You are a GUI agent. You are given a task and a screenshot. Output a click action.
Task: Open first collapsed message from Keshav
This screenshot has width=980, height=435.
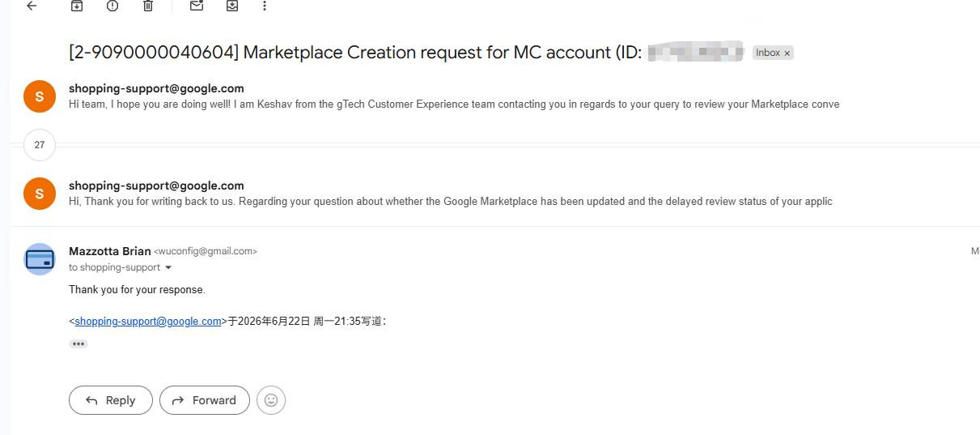pyautogui.click(x=454, y=96)
